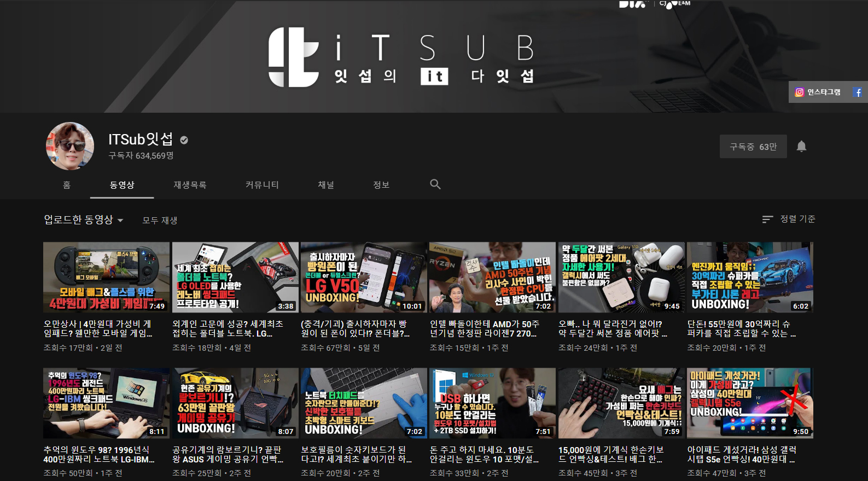868x481 pixels.
Task: Click the title '보호필름이 숫자키보드가 된다고!?'
Action: pos(357,454)
